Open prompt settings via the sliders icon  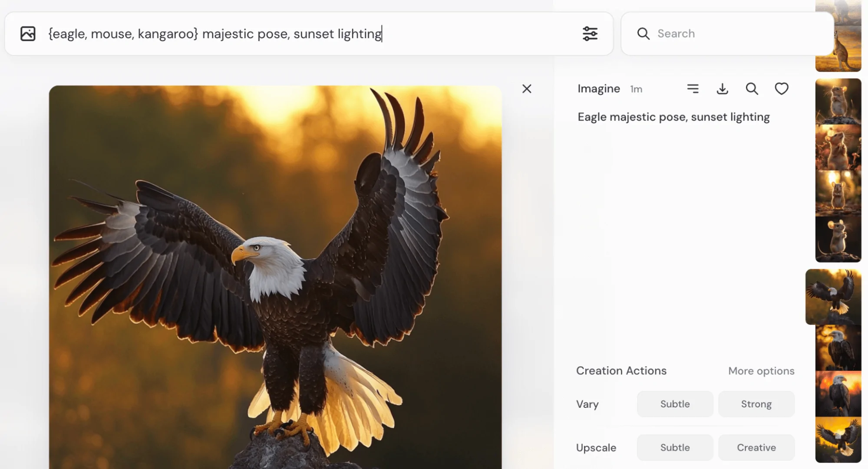(x=591, y=33)
